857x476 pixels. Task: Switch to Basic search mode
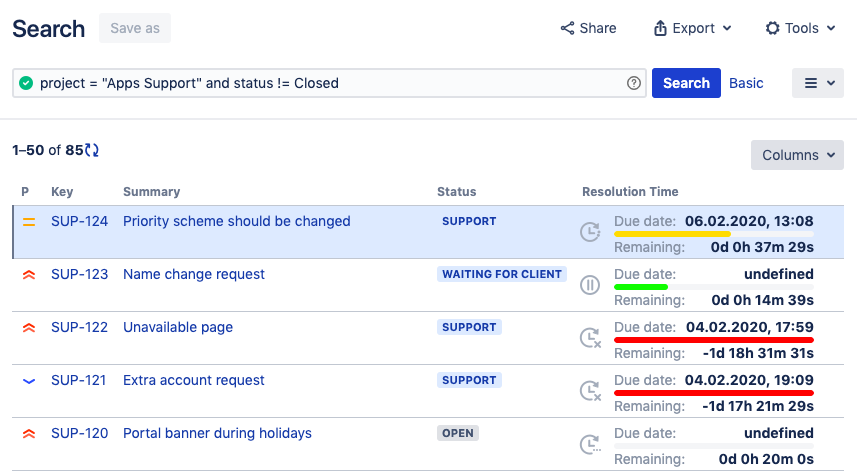coord(746,83)
